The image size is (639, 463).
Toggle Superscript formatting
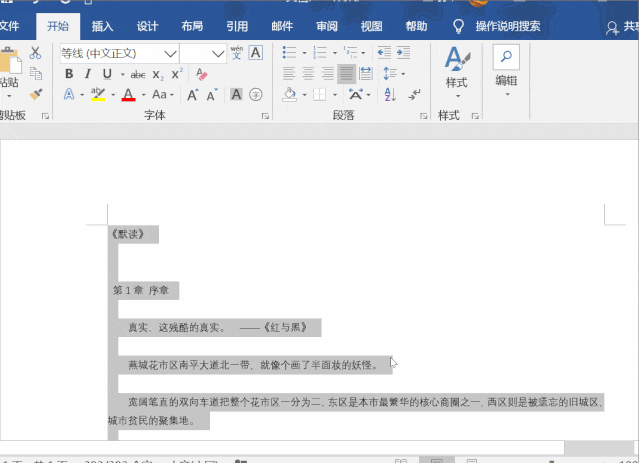pos(177,74)
